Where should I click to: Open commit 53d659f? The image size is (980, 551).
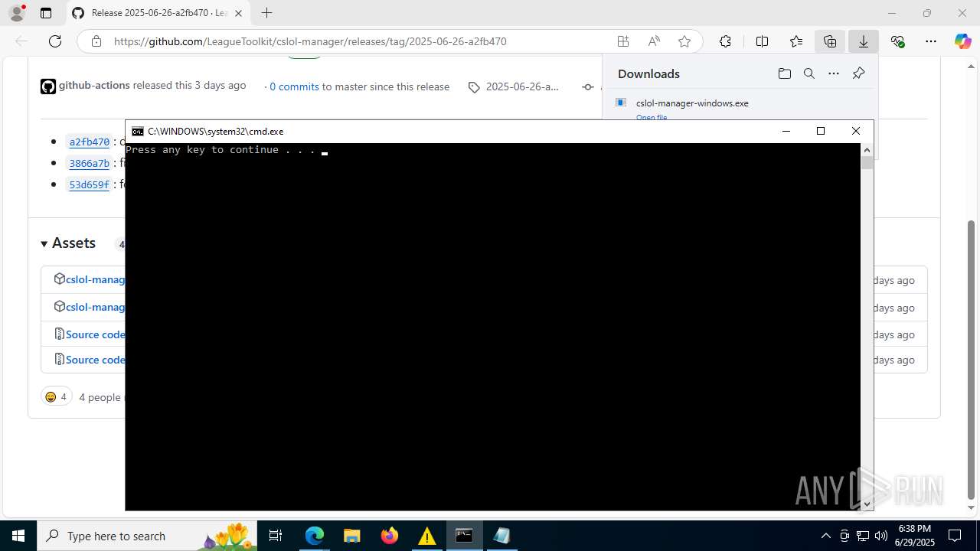point(90,184)
